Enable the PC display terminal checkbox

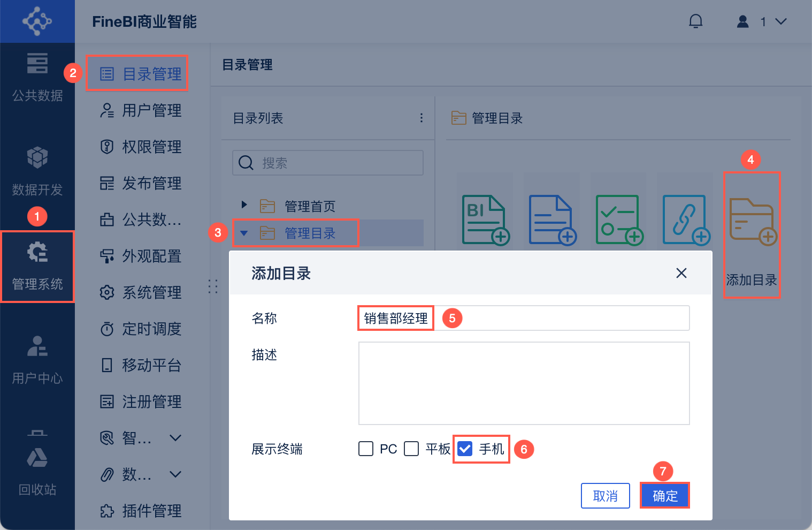tap(366, 449)
